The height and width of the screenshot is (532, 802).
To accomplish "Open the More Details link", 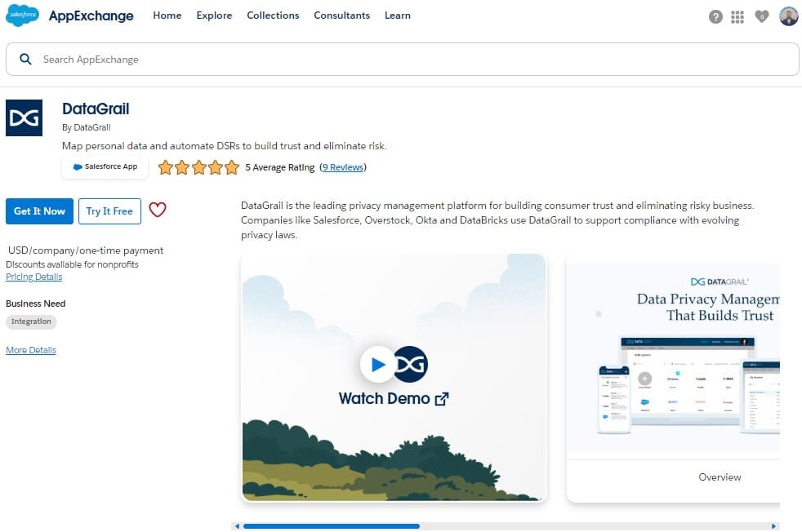I will (31, 350).
